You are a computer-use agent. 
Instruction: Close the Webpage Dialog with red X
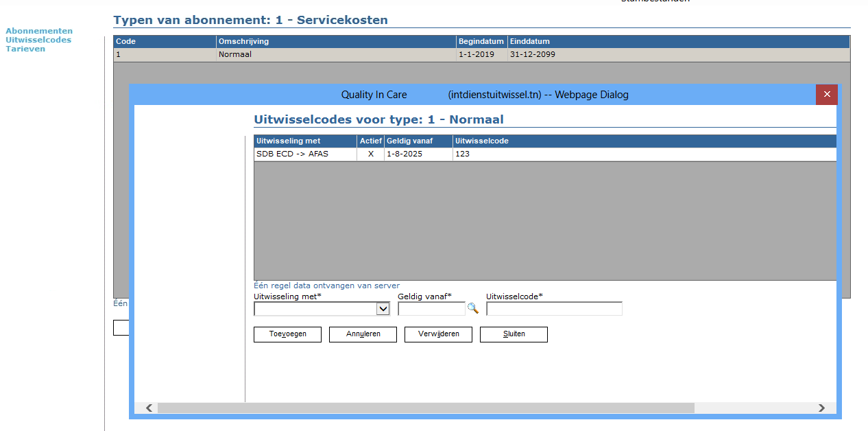point(826,95)
